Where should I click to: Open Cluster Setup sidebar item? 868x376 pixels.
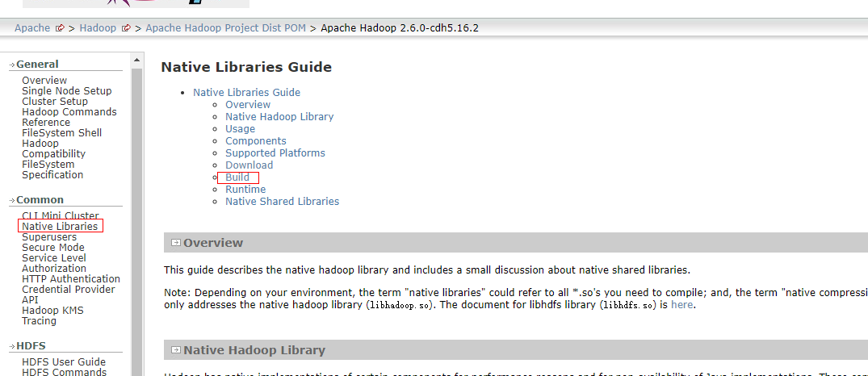pyautogui.click(x=54, y=101)
